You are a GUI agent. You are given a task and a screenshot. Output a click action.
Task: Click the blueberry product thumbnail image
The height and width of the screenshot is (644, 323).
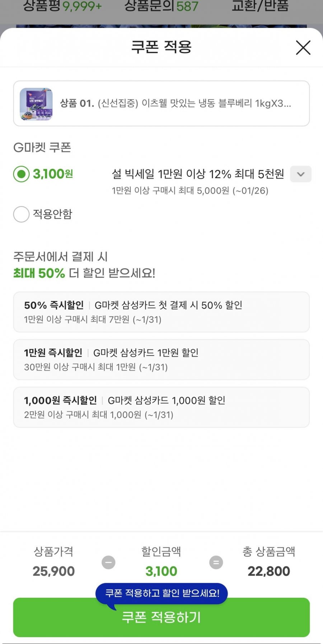36,104
